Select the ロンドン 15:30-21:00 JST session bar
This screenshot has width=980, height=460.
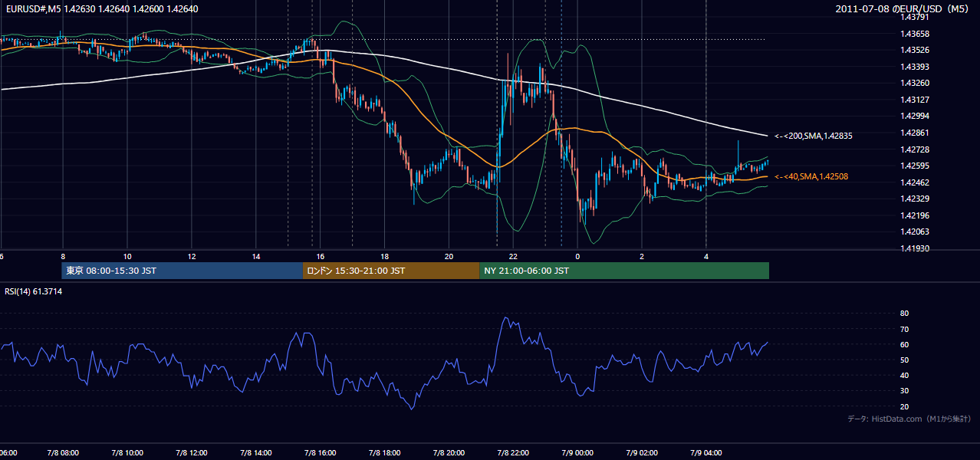[391, 271]
